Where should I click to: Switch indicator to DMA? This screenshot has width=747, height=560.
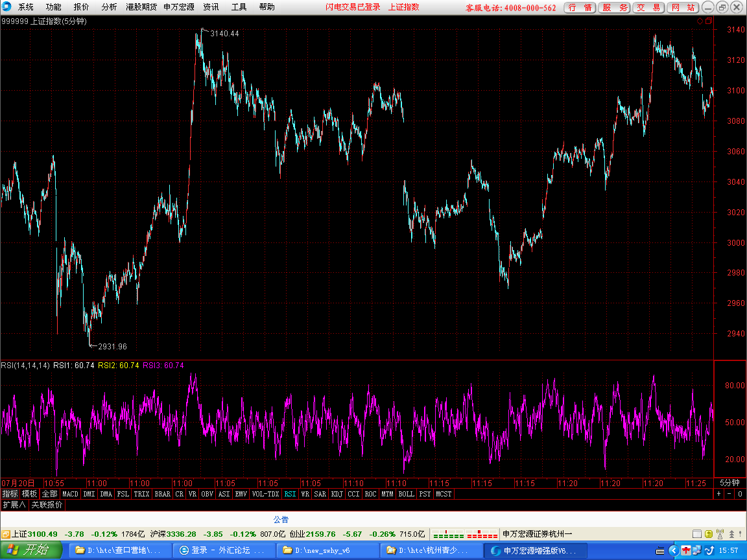pos(106,494)
